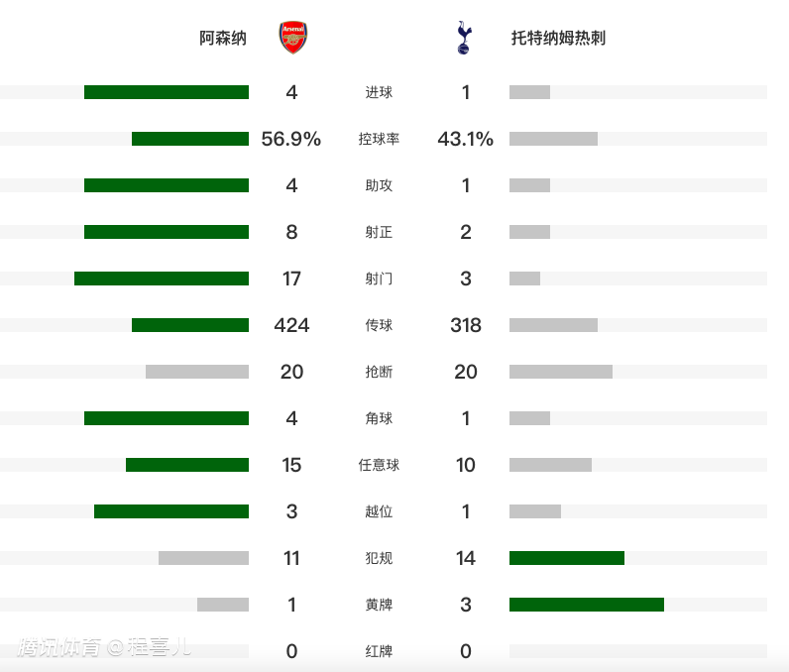789x672 pixels.
Task: Click Arsenal's gray 抢断 bar
Action: (197, 372)
